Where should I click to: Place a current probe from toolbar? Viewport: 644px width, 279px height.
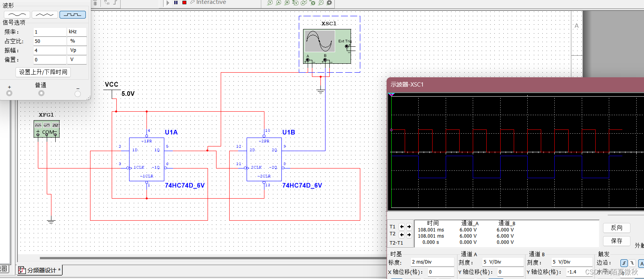[278, 2]
